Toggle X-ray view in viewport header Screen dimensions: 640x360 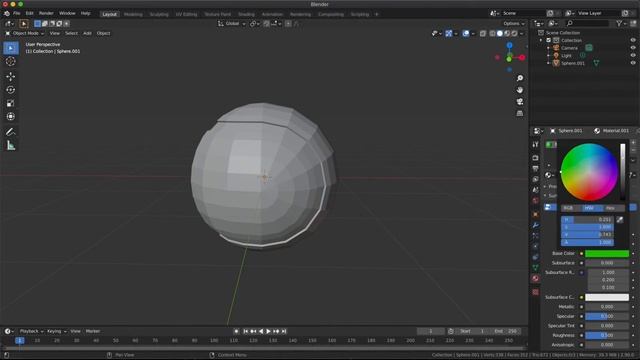[483, 33]
